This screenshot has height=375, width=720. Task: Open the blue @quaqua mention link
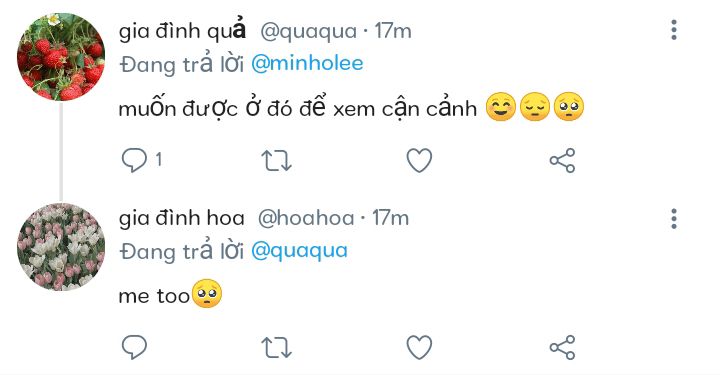pos(299,251)
